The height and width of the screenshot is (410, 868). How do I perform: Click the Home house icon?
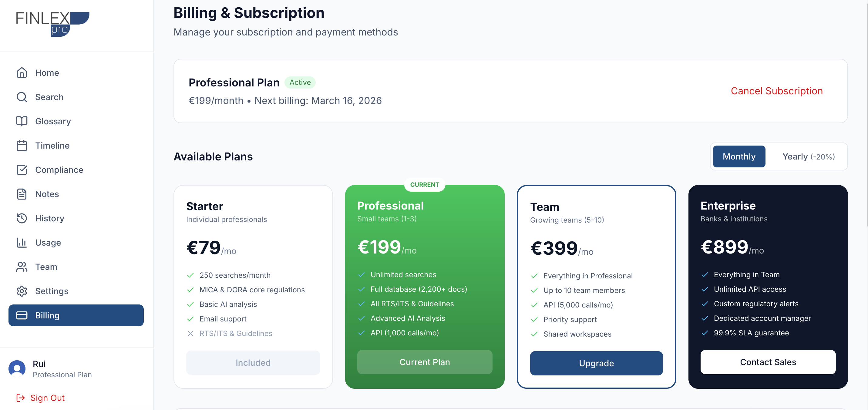(22, 73)
